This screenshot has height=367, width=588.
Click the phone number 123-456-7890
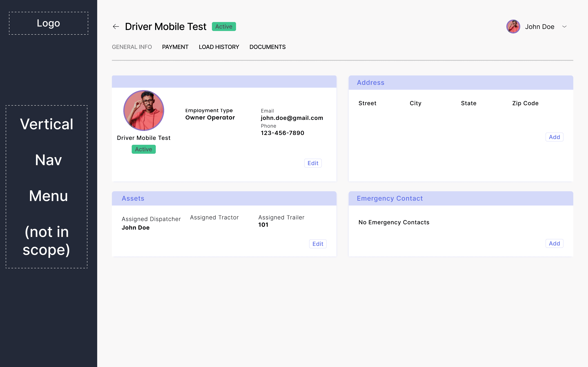[x=282, y=133]
